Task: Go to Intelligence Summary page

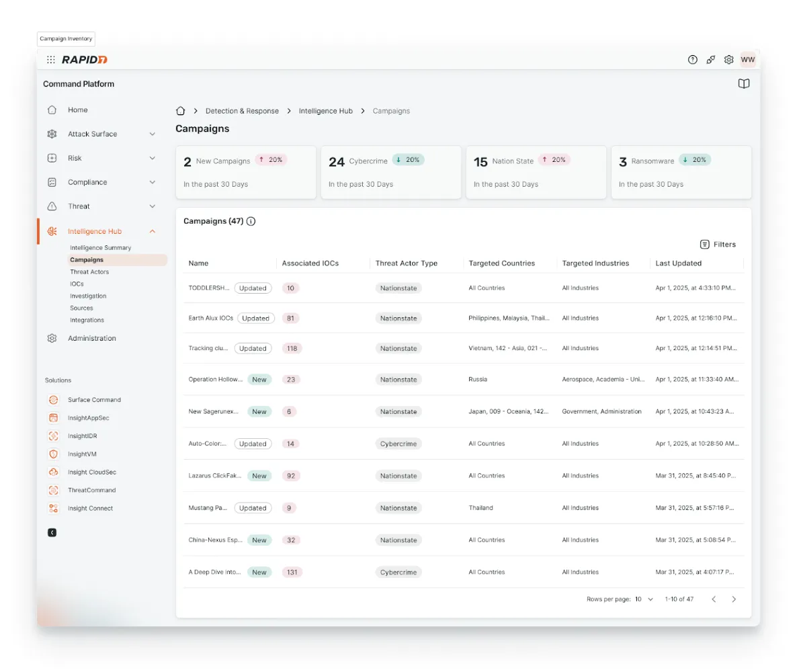Action: (101, 248)
